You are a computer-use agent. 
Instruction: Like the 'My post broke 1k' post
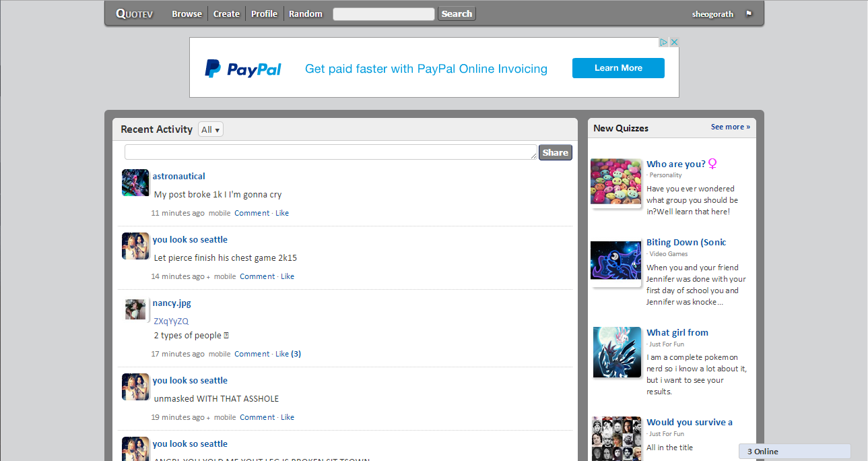coord(282,213)
